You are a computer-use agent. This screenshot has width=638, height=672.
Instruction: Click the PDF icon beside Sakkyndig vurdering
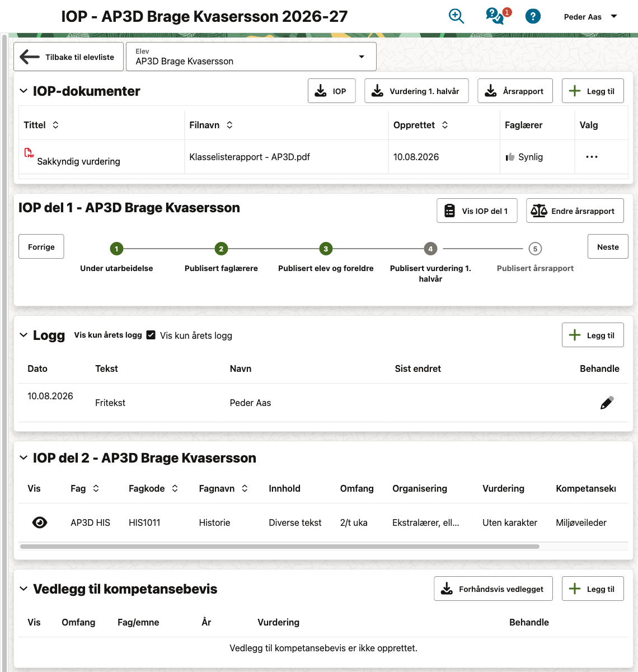29,153
